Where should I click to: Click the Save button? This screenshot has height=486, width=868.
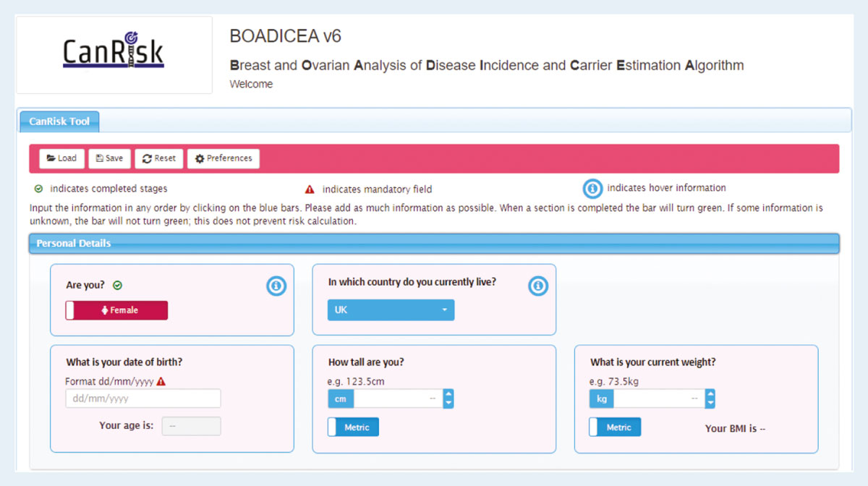point(109,158)
